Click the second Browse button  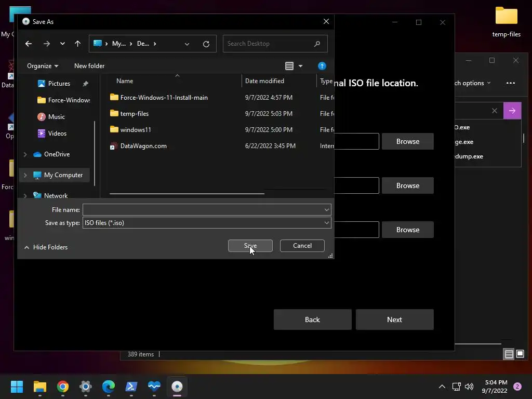coord(407,185)
